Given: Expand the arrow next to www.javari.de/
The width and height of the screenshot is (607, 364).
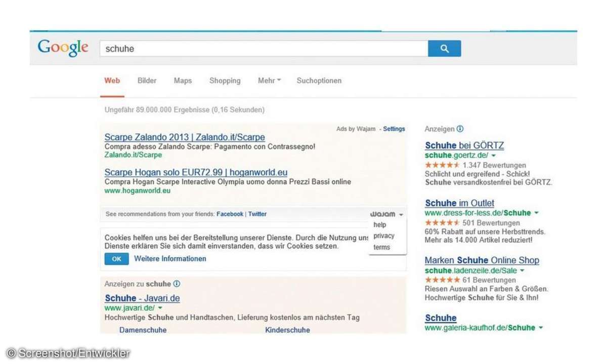Looking at the screenshot, I should point(160,308).
